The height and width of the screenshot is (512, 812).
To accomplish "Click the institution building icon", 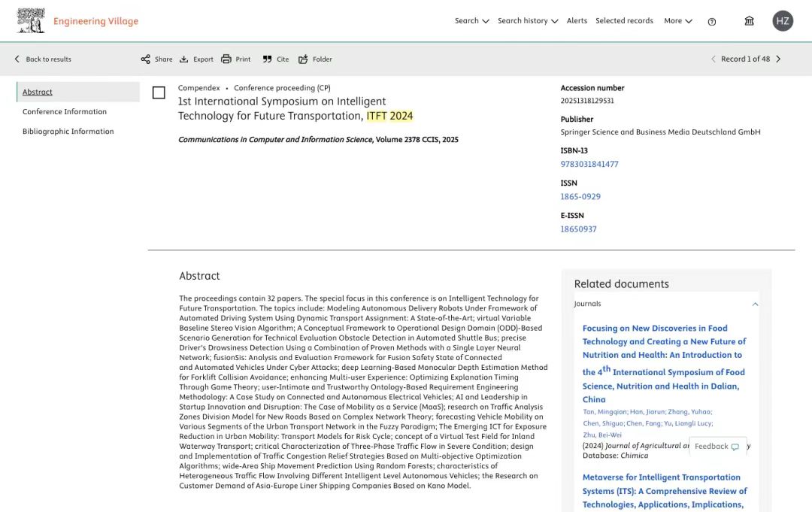I will point(749,21).
